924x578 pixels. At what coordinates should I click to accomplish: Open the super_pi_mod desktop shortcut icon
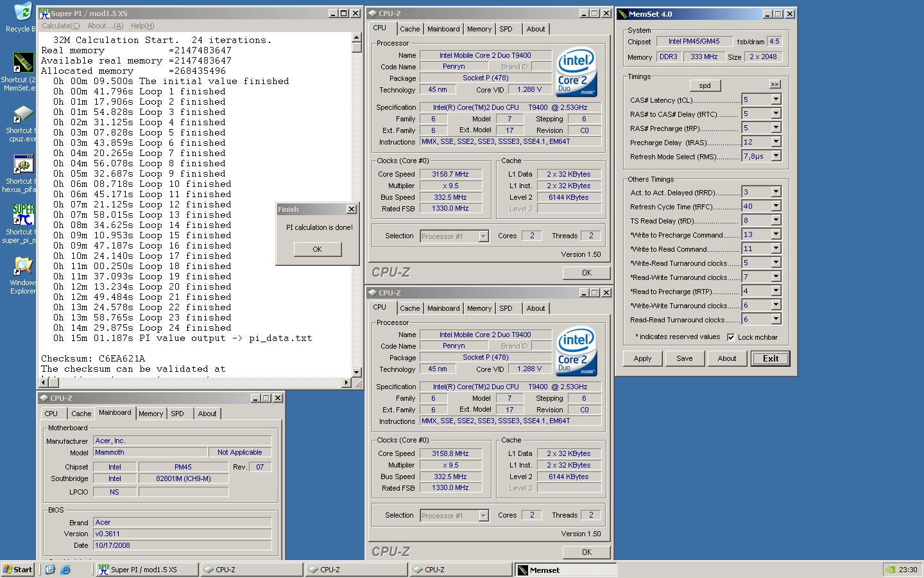tap(23, 215)
